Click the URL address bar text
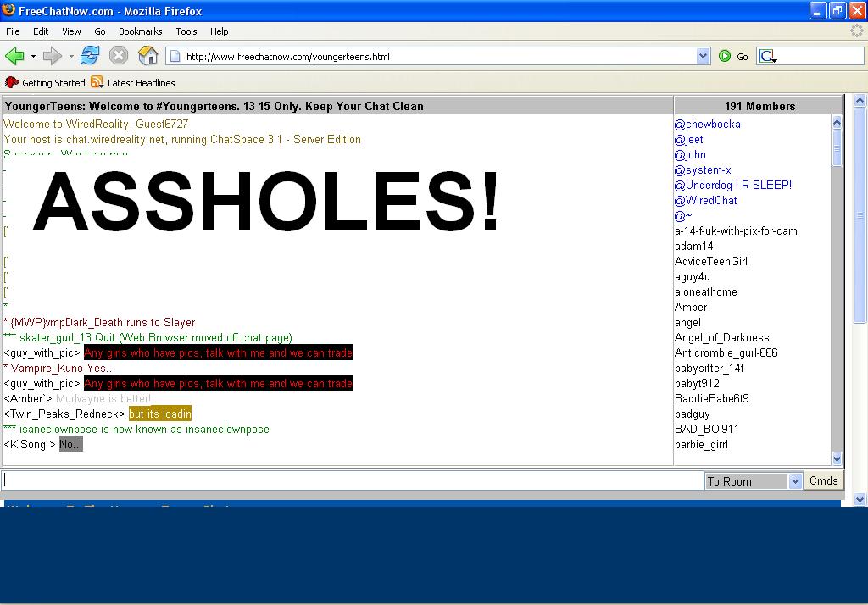 pos(288,57)
